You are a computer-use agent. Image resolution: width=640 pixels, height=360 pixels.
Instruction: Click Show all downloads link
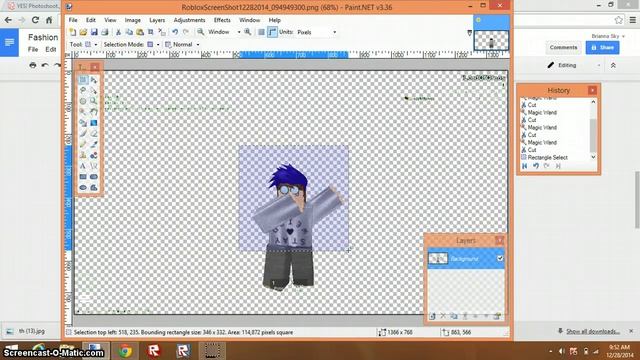click(593, 331)
